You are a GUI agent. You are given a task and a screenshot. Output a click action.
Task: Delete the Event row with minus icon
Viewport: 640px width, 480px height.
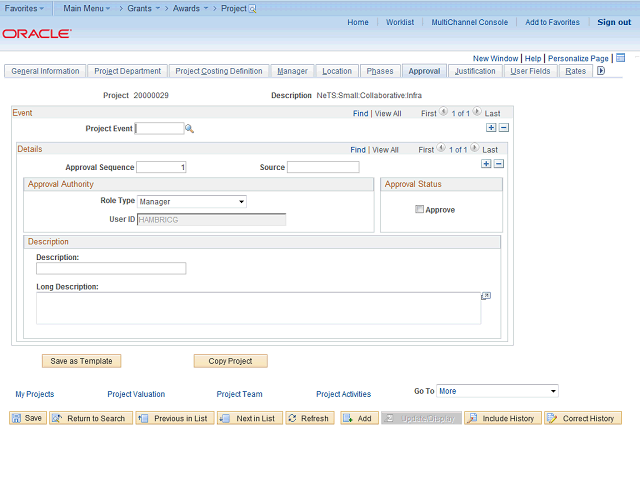(x=504, y=128)
